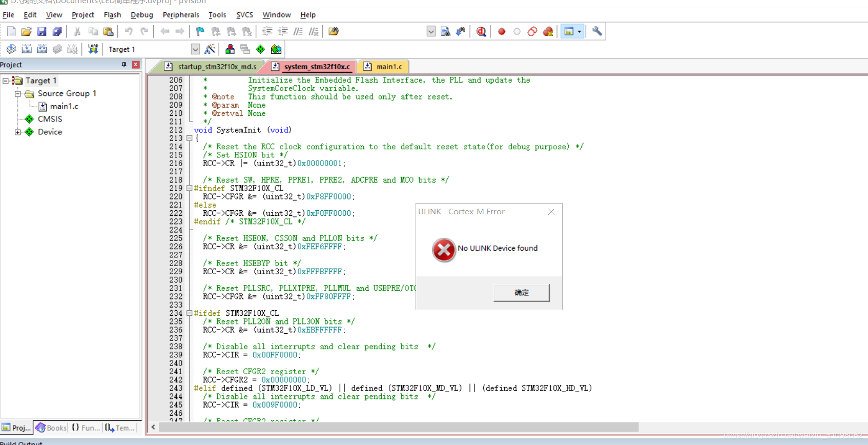Screen dimensions: 868x445
Task: Click the Manage Run-Time Environment green diamond icon
Action: pos(261,49)
